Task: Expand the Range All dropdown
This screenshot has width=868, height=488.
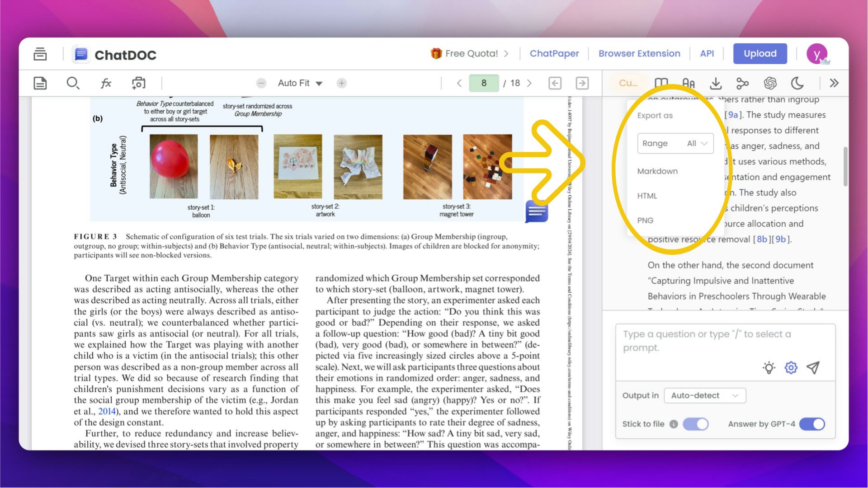Action: click(x=675, y=143)
